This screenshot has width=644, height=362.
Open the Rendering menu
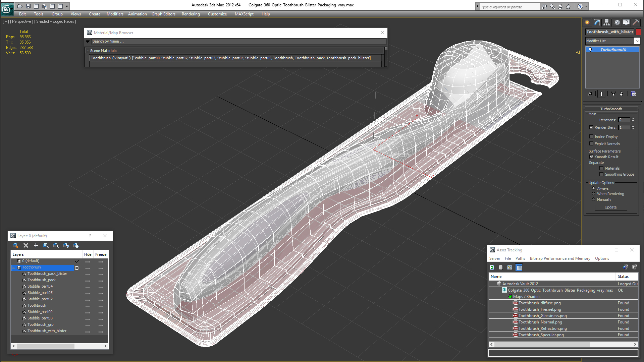(191, 14)
